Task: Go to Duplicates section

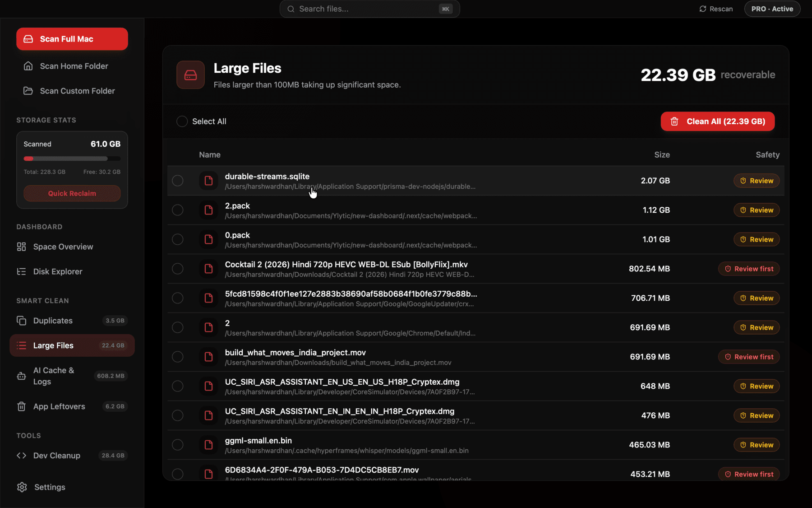Action: pyautogui.click(x=72, y=321)
